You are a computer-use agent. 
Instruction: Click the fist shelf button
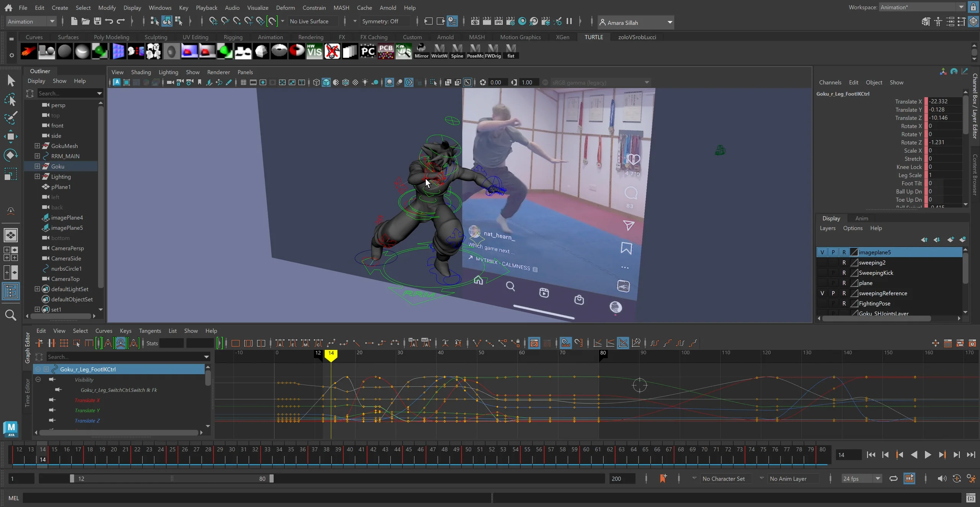click(x=511, y=51)
